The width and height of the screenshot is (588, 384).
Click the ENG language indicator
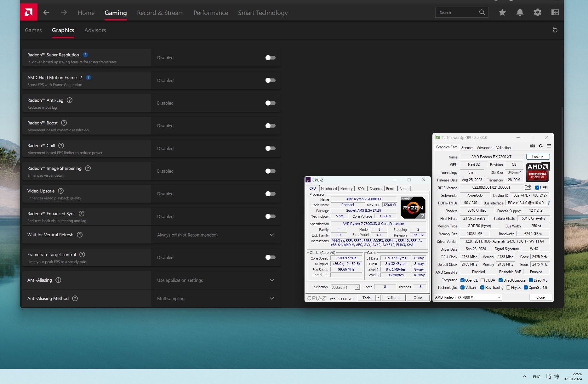(536, 377)
